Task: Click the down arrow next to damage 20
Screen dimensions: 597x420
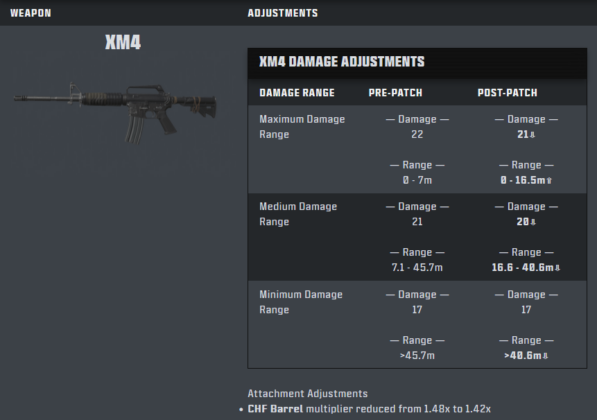Action: point(533,222)
